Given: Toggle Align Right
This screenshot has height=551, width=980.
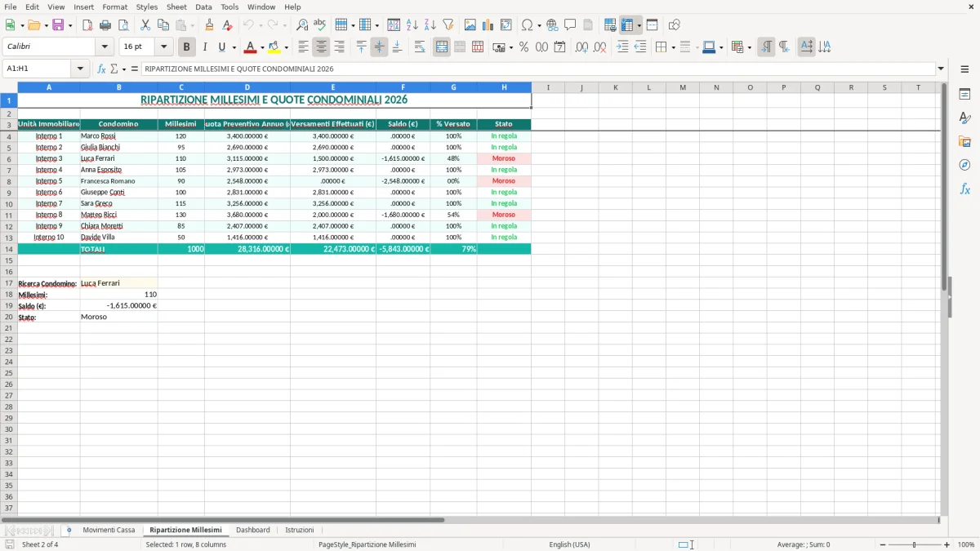Looking at the screenshot, I should click(339, 47).
